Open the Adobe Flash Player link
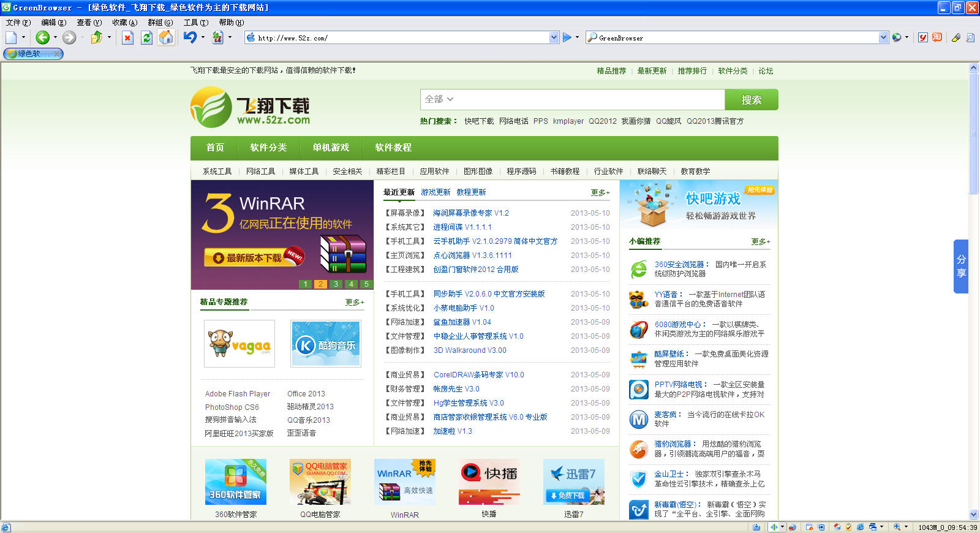980x533 pixels. coord(238,394)
